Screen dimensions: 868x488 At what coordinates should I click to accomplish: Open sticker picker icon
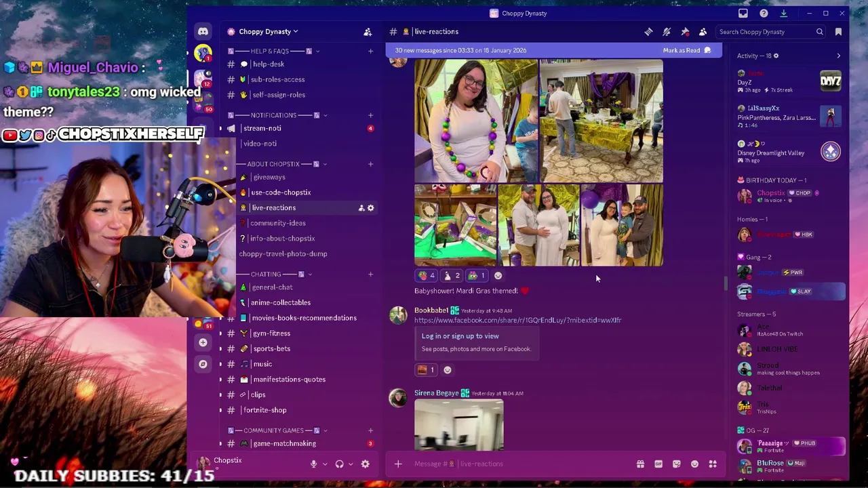(677, 464)
